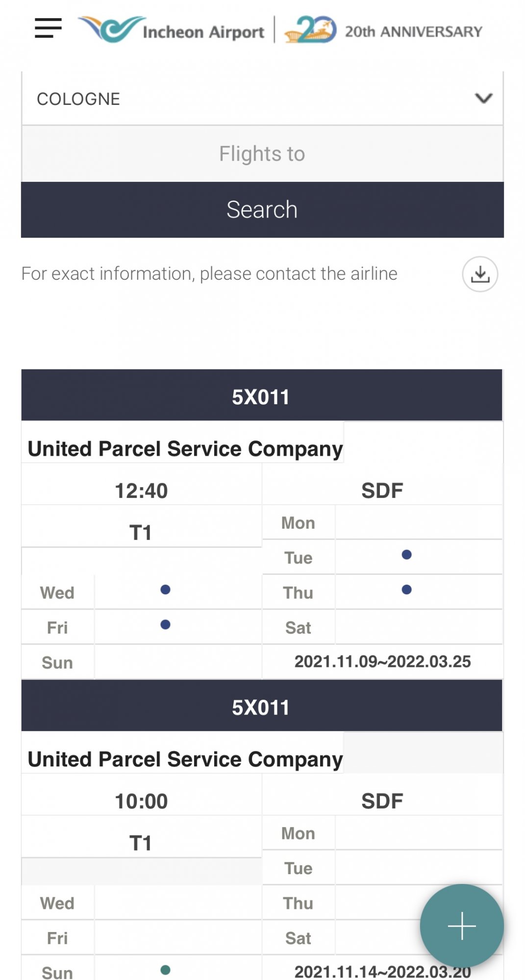Click the Incheon Airport logo
The height and width of the screenshot is (980, 525).
(172, 30)
